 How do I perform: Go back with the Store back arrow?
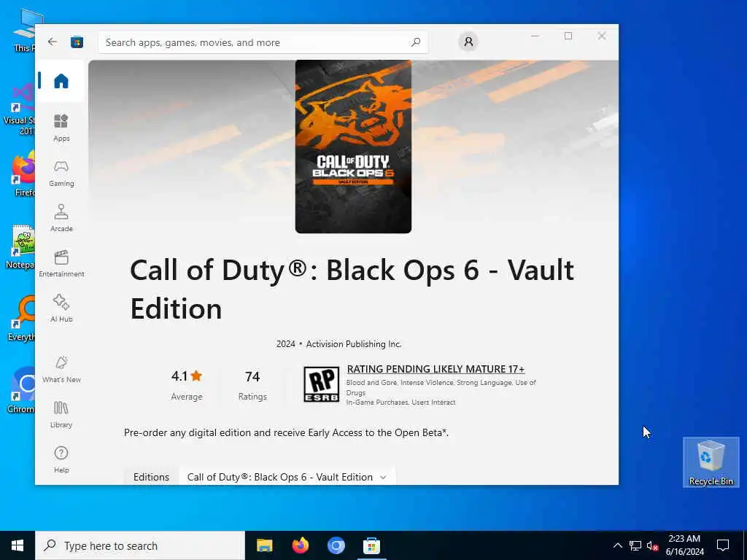click(53, 42)
